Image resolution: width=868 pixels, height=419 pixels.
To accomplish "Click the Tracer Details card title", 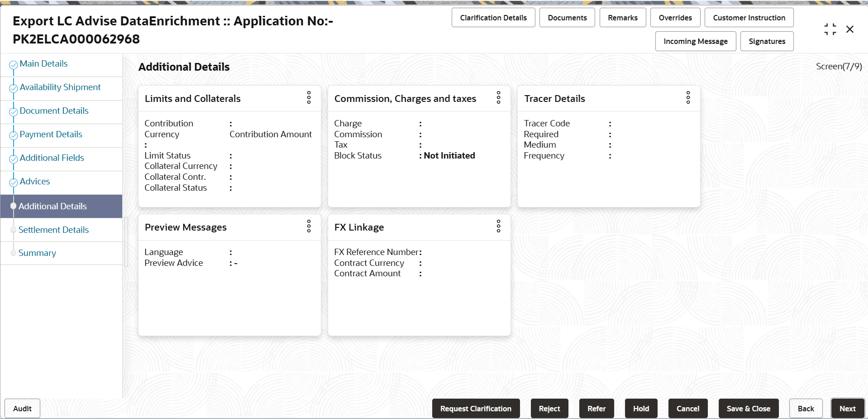I will (555, 99).
